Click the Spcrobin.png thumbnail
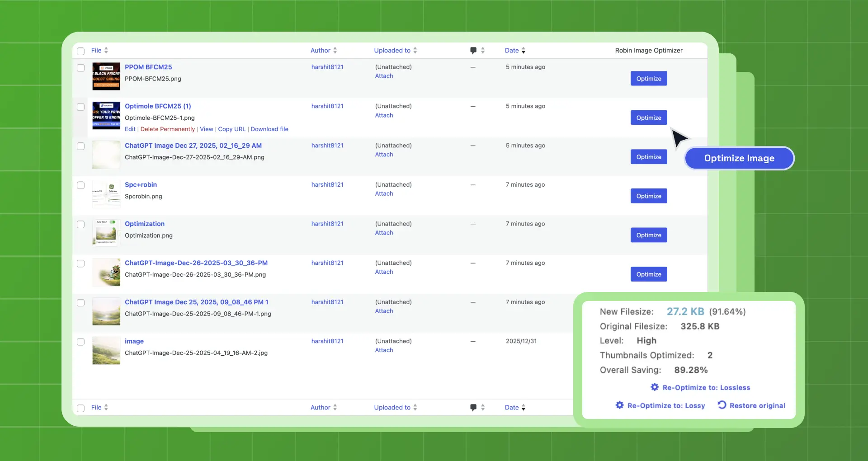 pos(106,194)
